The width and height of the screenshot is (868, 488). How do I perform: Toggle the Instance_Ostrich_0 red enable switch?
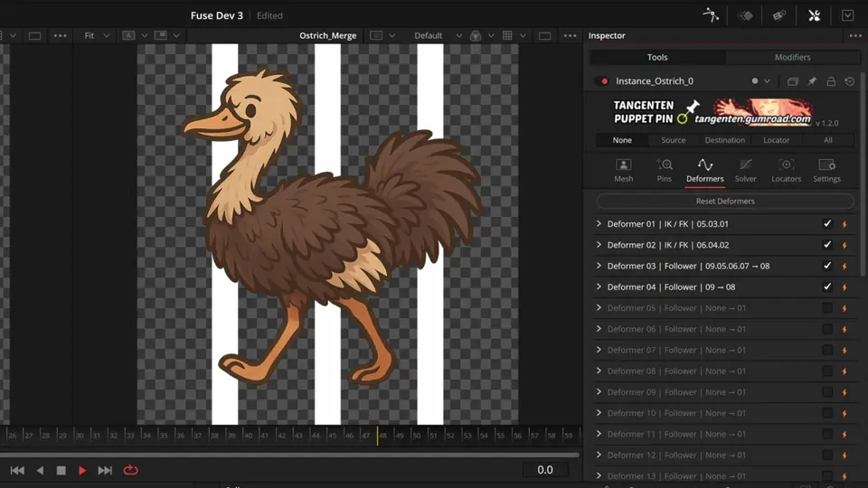pyautogui.click(x=602, y=80)
